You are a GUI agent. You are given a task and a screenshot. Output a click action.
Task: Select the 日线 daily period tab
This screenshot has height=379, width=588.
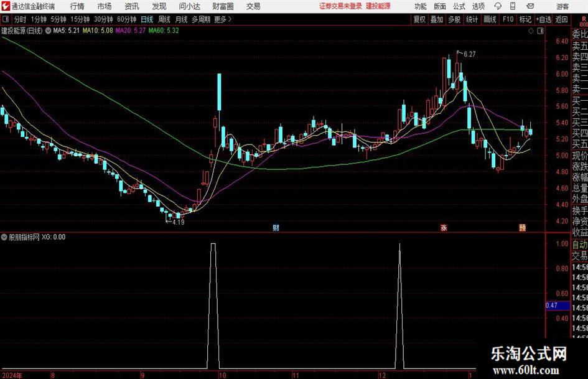click(x=147, y=19)
